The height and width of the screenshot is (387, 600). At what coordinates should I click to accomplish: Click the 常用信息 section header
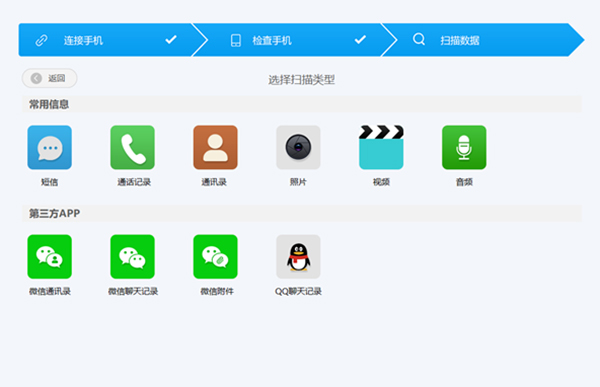pos(302,104)
